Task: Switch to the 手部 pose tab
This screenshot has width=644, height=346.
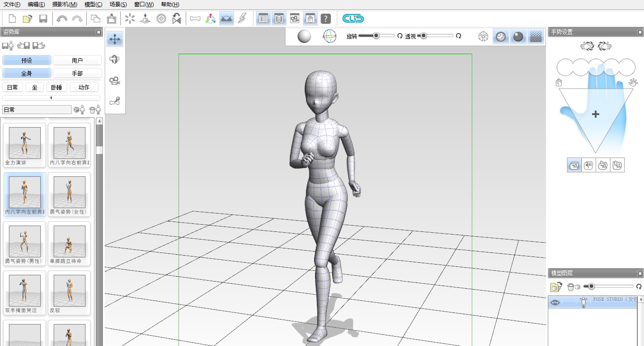Action: [x=77, y=73]
